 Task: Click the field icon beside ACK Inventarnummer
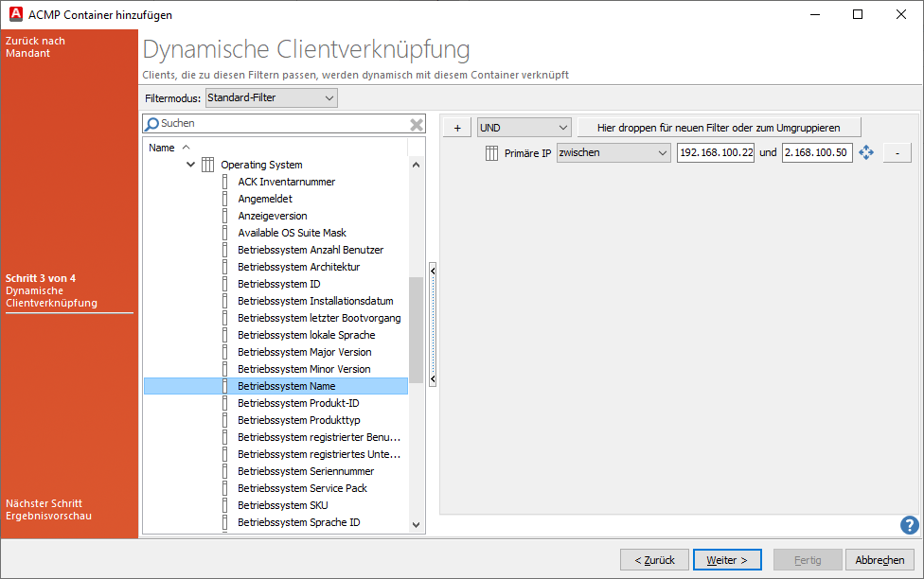225,181
